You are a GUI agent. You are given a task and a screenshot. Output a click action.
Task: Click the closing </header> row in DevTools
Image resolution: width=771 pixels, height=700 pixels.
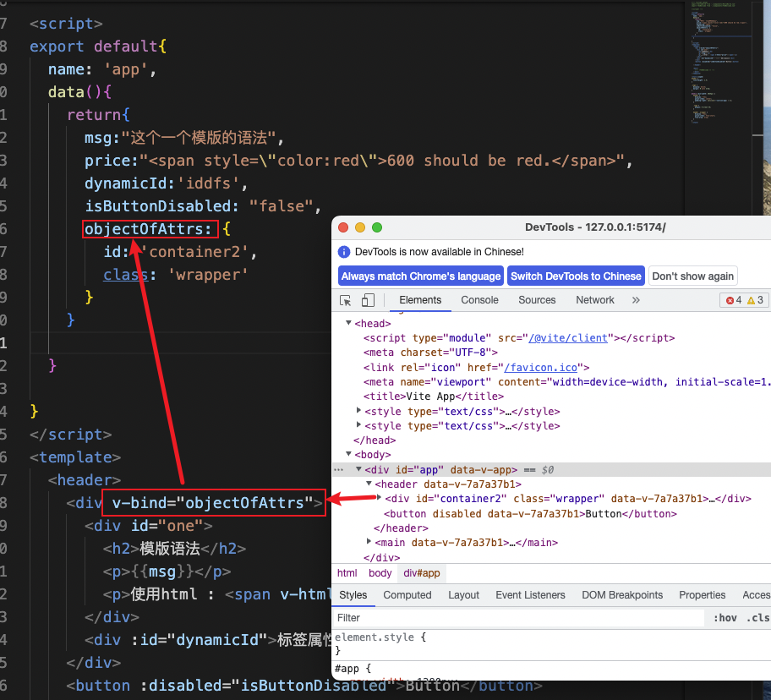point(401,528)
